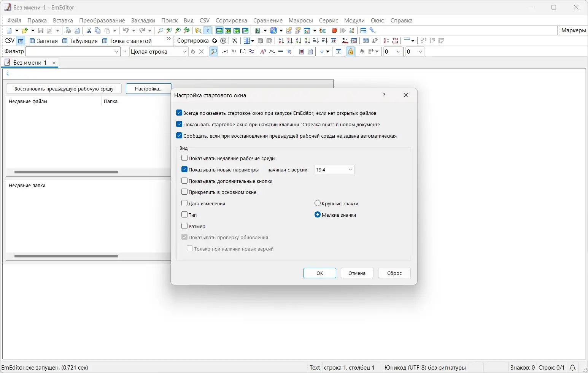This screenshot has width=588, height=373.
Task: Expand the open file dropdown arrow
Action: point(33,30)
